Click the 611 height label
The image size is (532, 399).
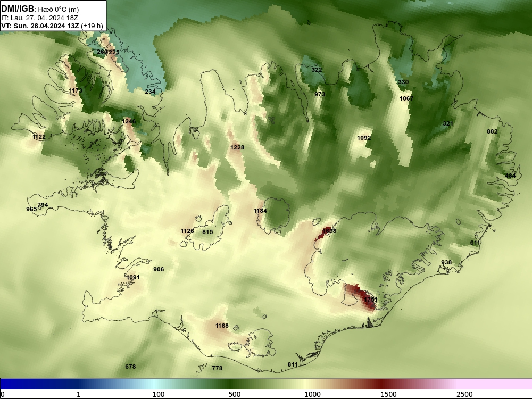click(475, 243)
